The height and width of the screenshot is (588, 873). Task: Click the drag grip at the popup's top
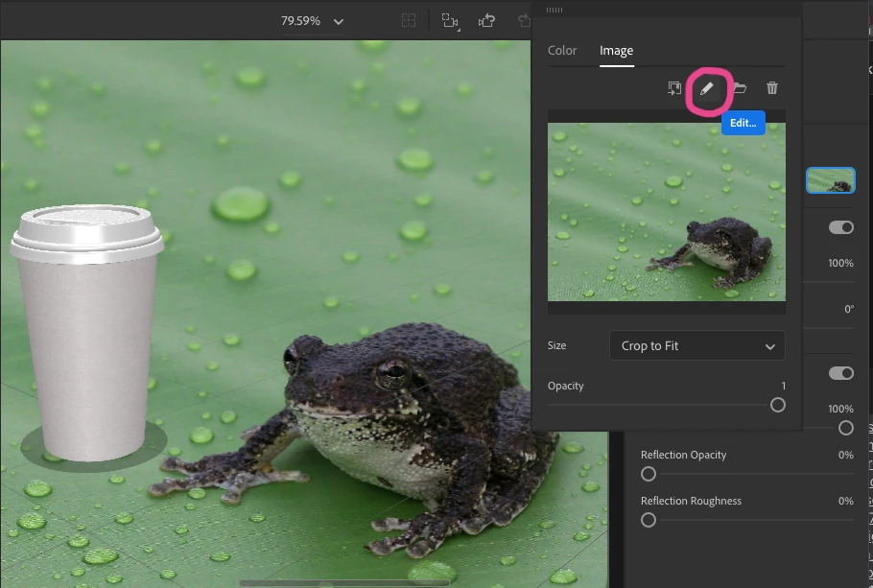[x=554, y=10]
